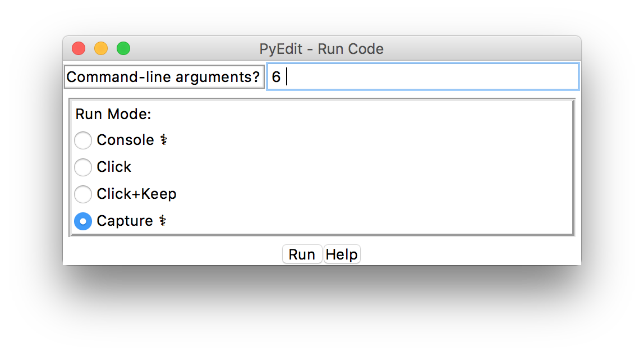
Task: Click the number 6 in the field
Action: (276, 78)
